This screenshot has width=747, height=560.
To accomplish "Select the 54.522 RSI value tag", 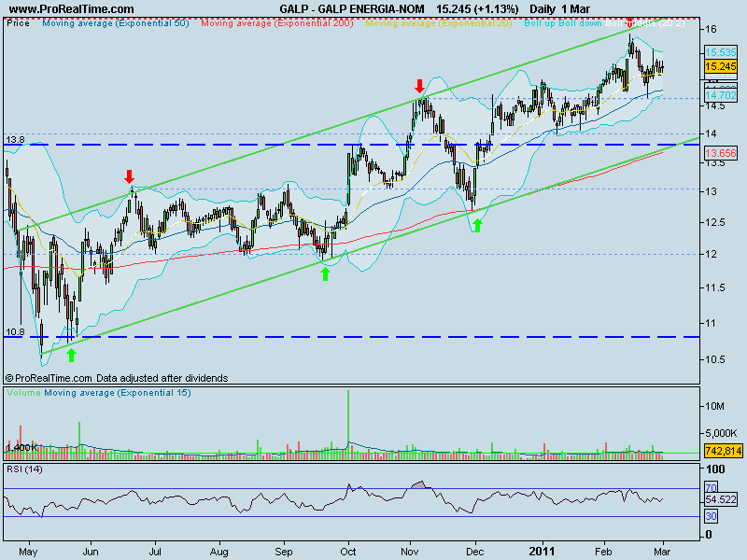I will [720, 499].
